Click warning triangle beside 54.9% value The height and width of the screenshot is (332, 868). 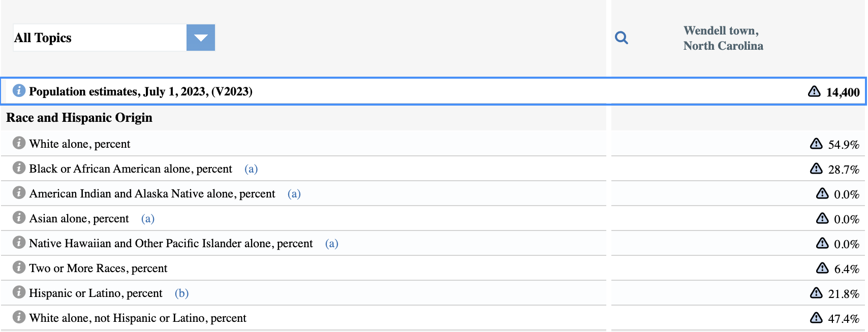point(816,144)
